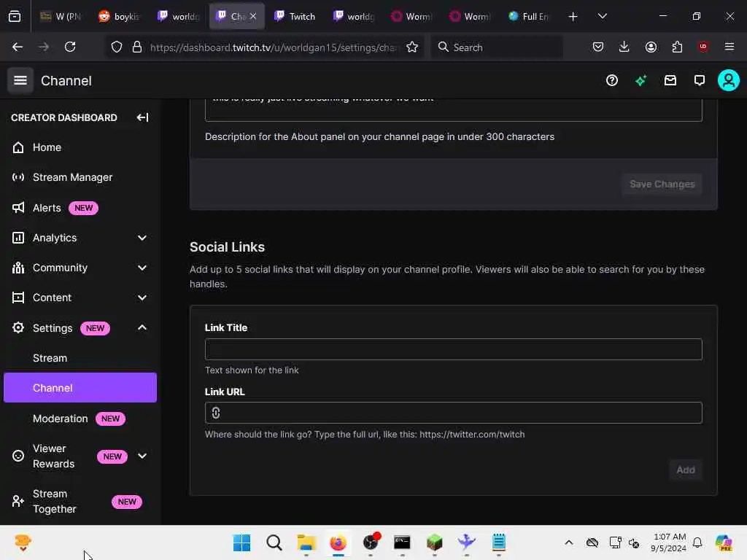Switch to the W (PN tab
747x560 pixels.
coord(62,16)
